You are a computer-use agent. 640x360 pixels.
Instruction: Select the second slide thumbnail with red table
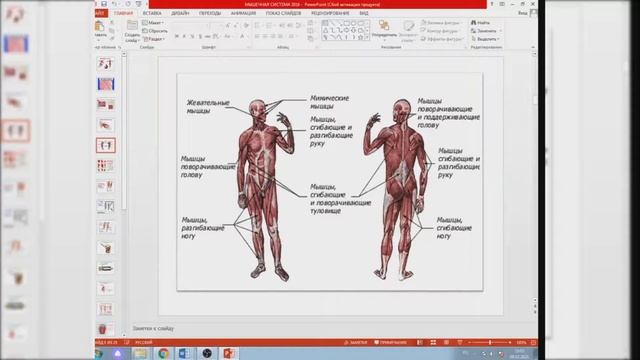106,84
